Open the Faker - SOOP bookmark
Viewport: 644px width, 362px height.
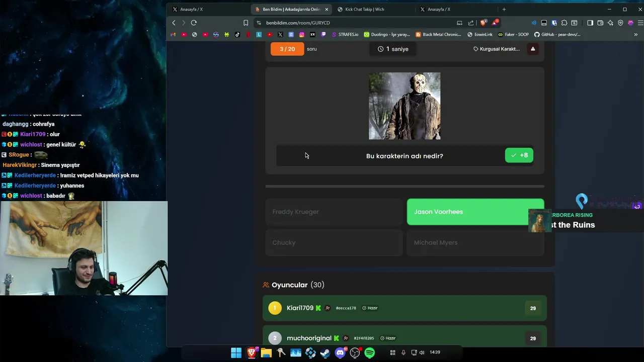(x=513, y=35)
